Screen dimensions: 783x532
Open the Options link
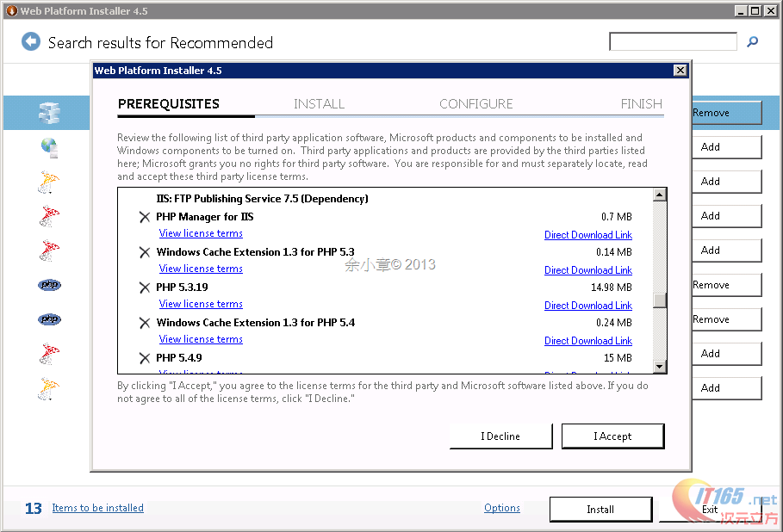pos(502,508)
